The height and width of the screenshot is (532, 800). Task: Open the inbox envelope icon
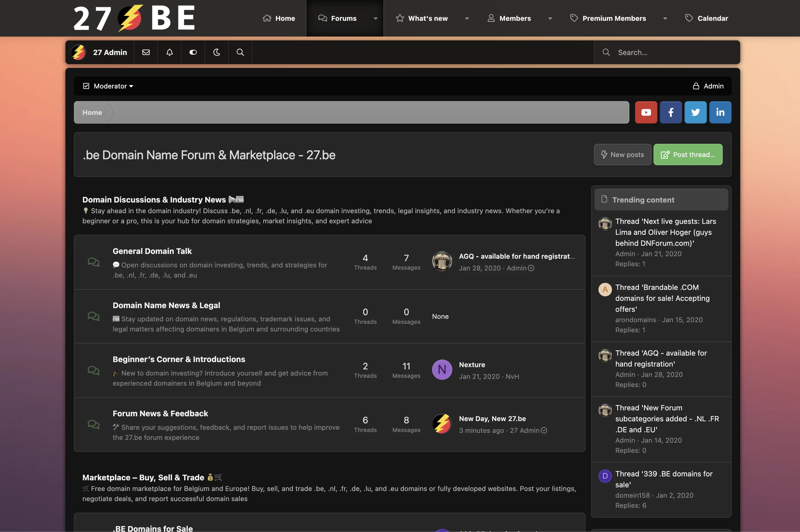click(146, 52)
